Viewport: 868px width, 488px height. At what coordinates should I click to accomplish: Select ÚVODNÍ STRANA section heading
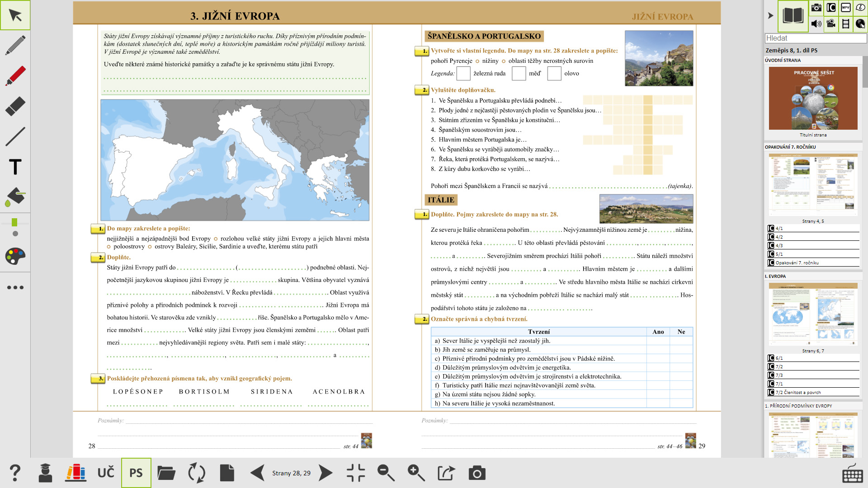coord(783,60)
